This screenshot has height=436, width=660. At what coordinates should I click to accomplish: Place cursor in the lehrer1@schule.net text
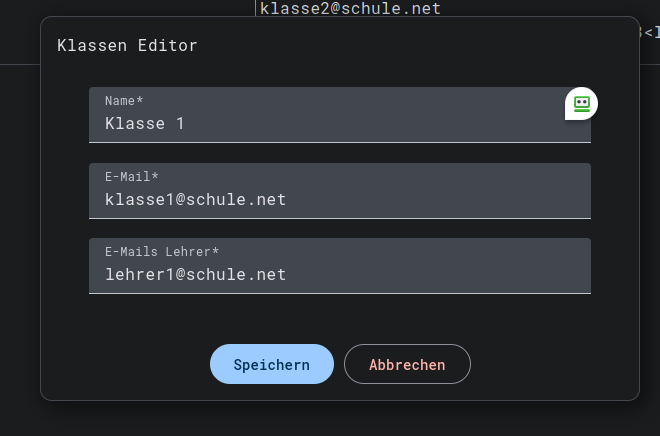[195, 274]
